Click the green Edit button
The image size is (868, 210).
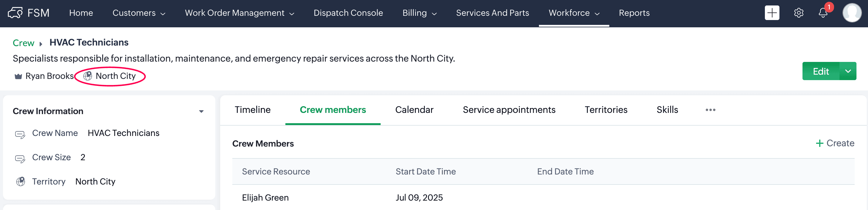[820, 71]
